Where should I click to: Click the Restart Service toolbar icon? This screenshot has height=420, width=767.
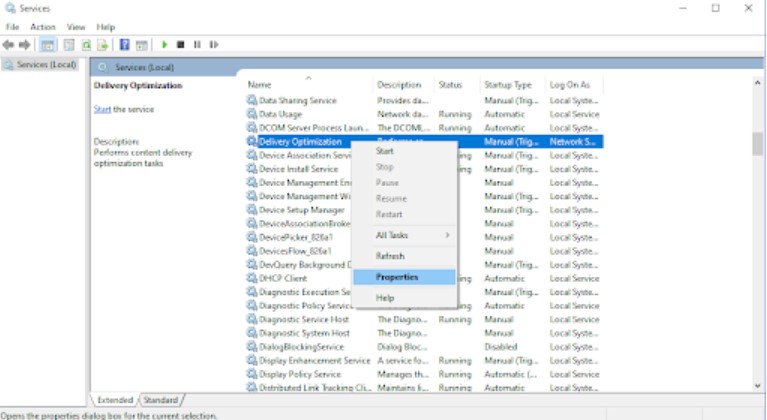[214, 44]
